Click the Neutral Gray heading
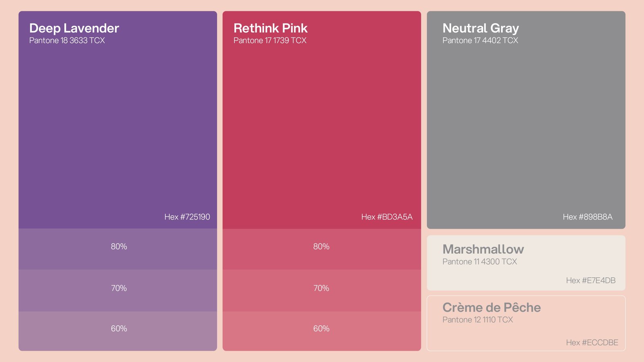644x362 pixels. tap(481, 28)
